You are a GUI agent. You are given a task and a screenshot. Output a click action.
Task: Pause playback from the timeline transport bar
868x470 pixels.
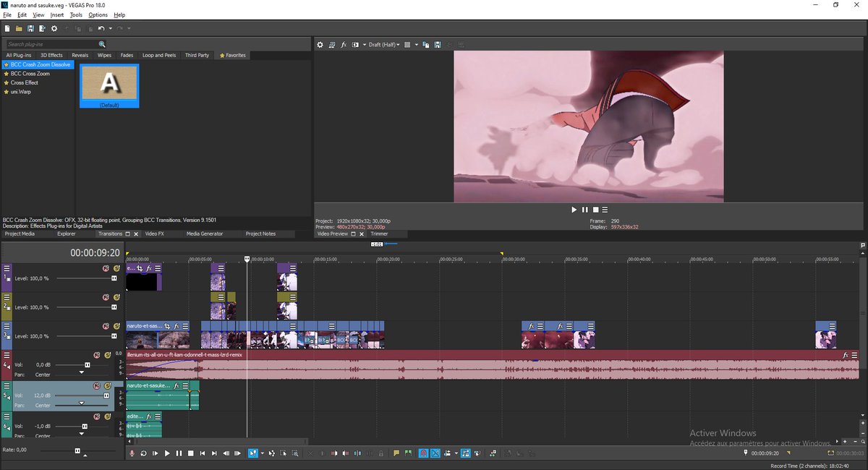pos(179,453)
